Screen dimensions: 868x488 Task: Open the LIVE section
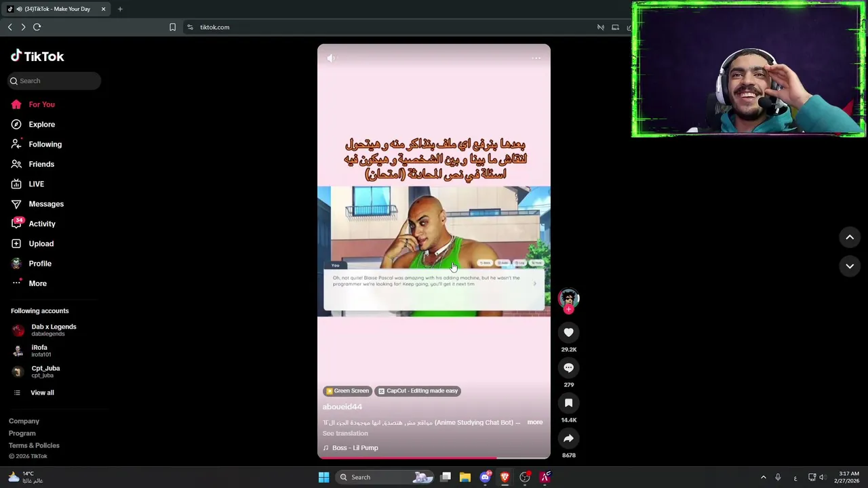pyautogui.click(x=36, y=184)
